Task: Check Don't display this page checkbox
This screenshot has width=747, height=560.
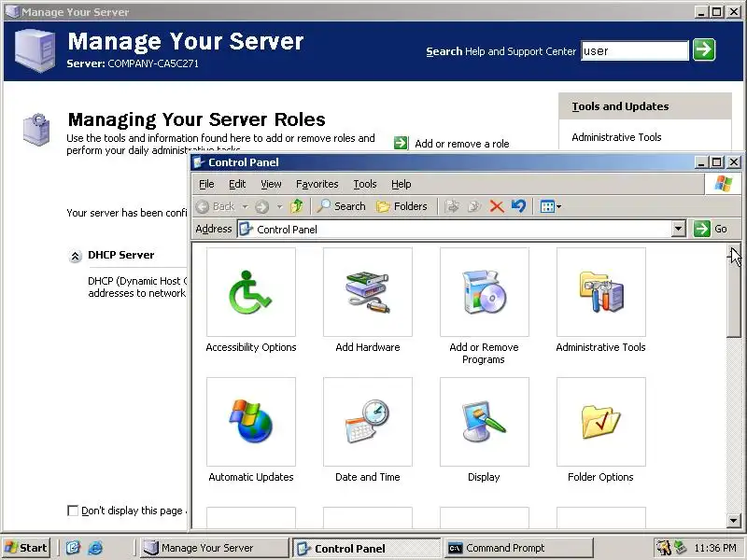Action: pos(73,511)
